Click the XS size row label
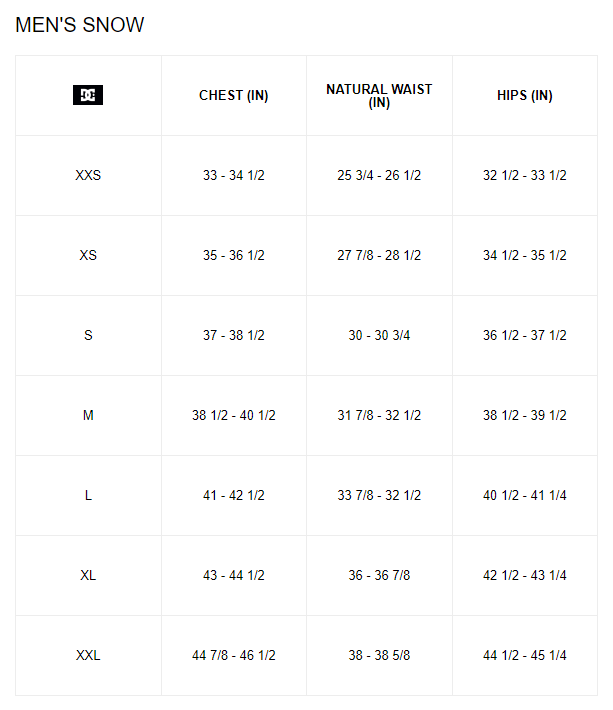Viewport: 613px width, 710px height. (x=88, y=255)
